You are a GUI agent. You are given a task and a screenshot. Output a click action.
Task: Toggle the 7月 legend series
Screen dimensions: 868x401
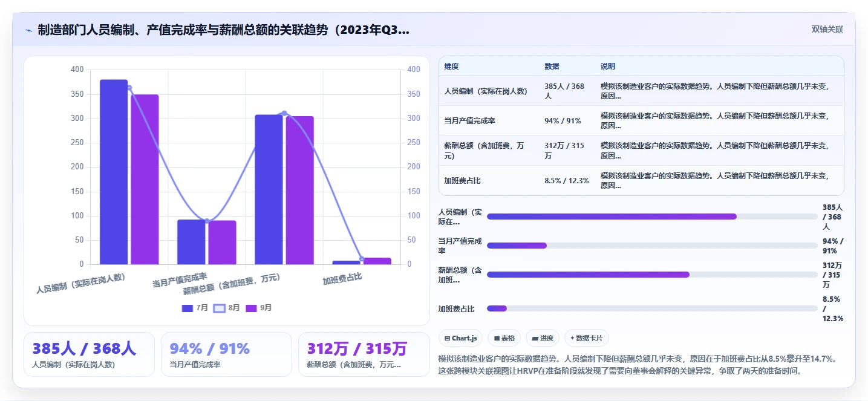coord(195,308)
